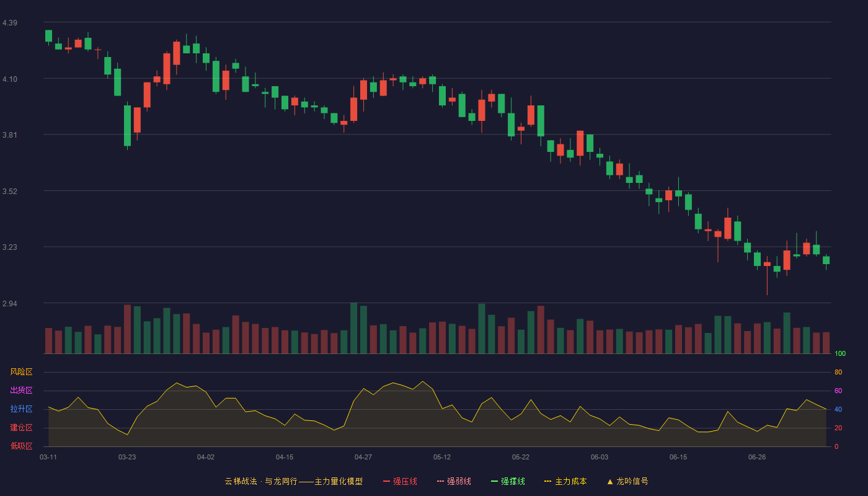Select the last candlestick on the chart
Image resolution: width=868 pixels, height=496 pixels.
pyautogui.click(x=826, y=260)
